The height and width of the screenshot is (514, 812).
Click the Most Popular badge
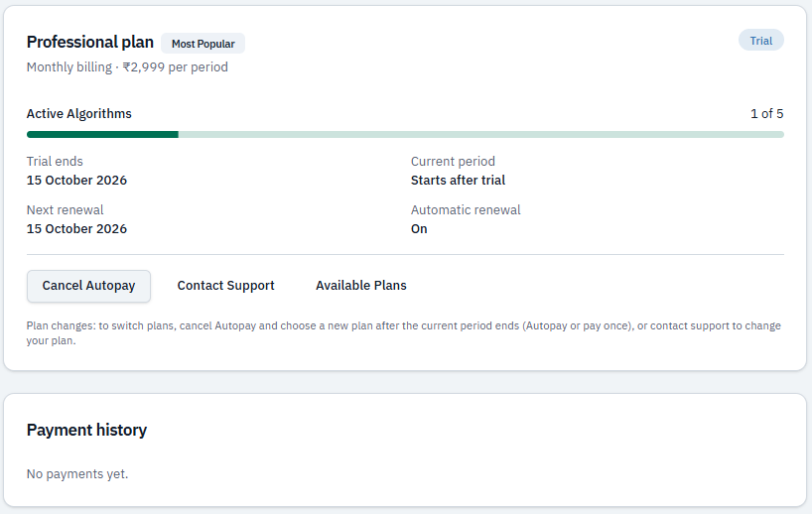203,44
